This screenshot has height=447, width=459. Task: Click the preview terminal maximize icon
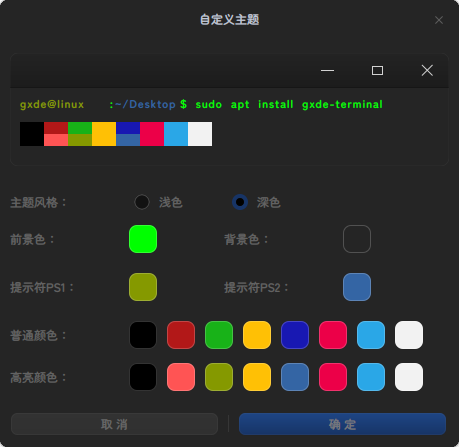pos(377,70)
